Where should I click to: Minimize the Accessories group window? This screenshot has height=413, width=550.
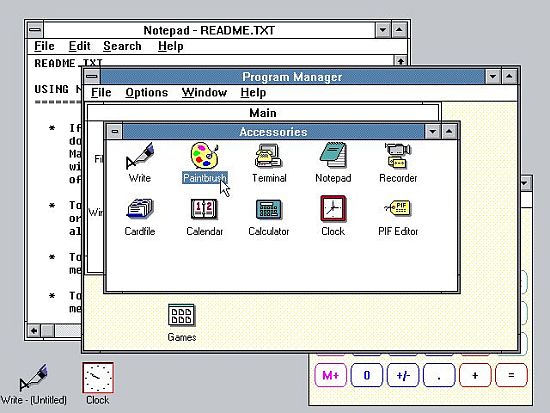point(432,132)
